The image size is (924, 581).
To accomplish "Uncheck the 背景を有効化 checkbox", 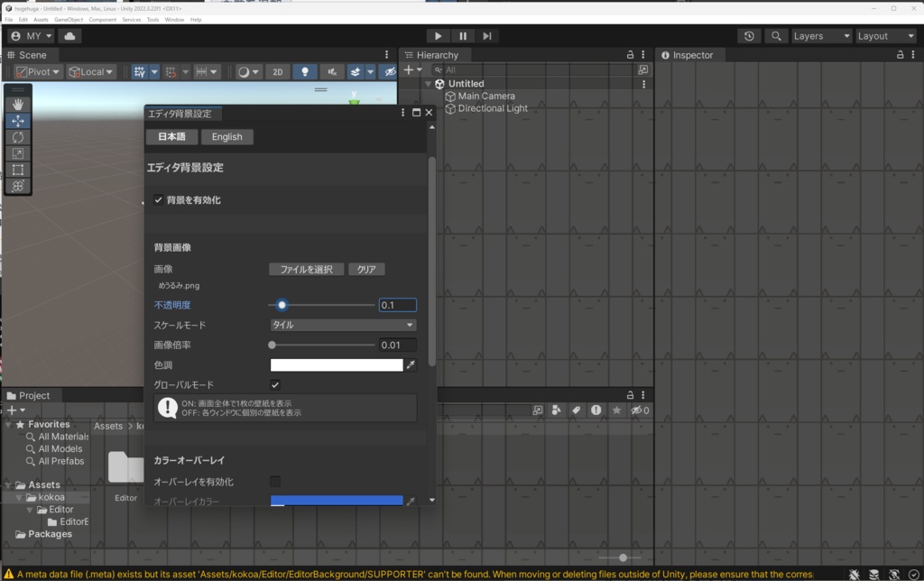I will tap(159, 200).
